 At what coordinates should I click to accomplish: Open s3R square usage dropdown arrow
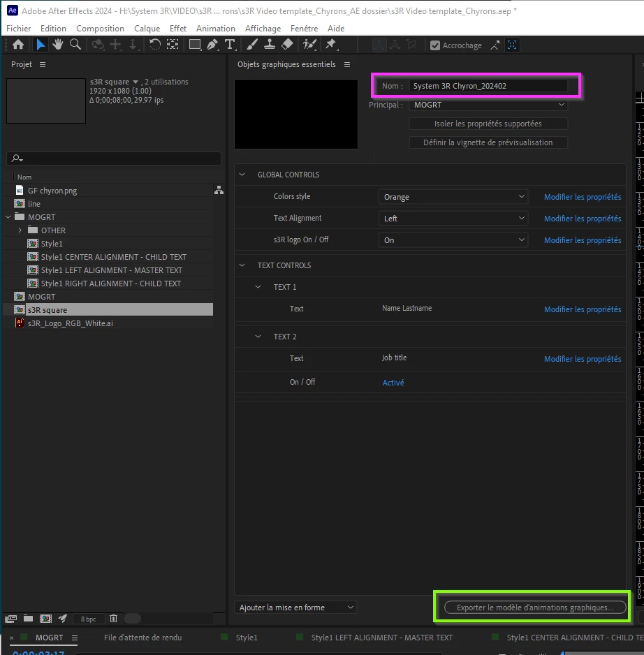(136, 82)
